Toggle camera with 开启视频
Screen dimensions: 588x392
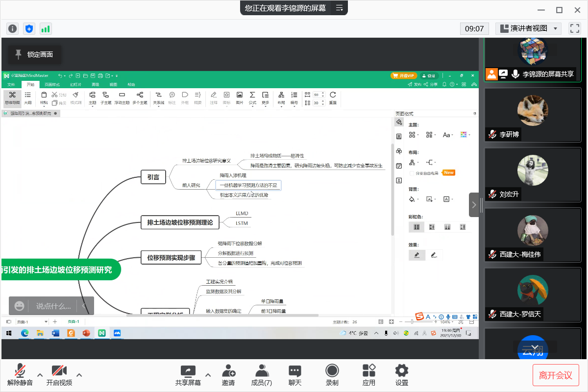tap(59, 375)
